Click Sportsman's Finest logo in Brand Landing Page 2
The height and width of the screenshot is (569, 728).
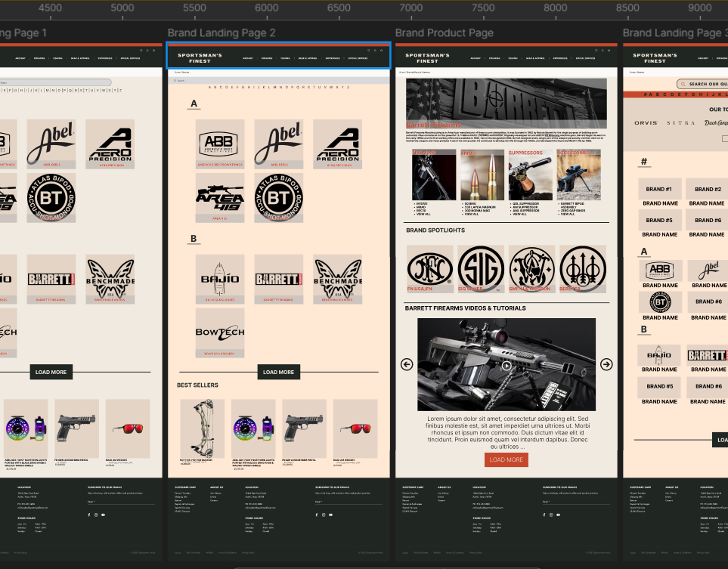click(200, 58)
